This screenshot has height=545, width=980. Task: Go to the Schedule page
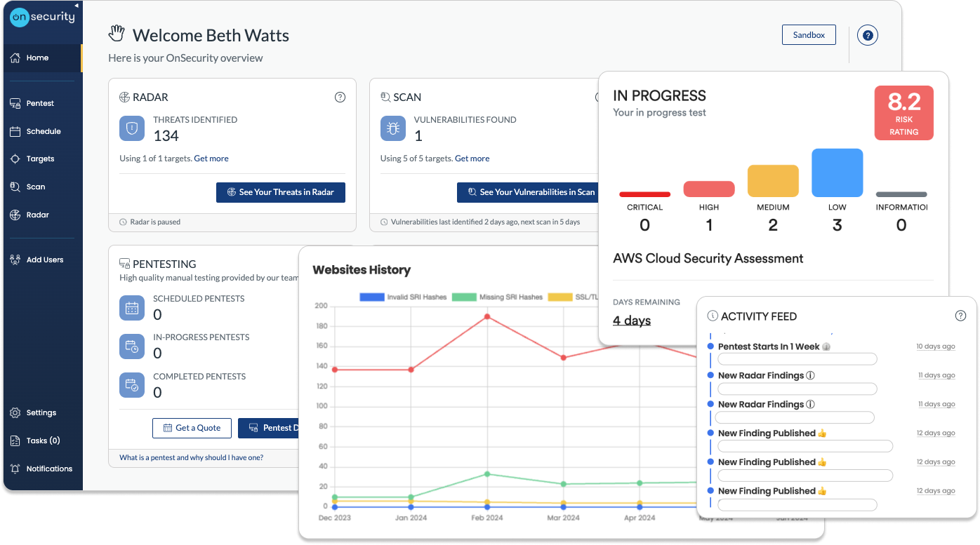(42, 131)
